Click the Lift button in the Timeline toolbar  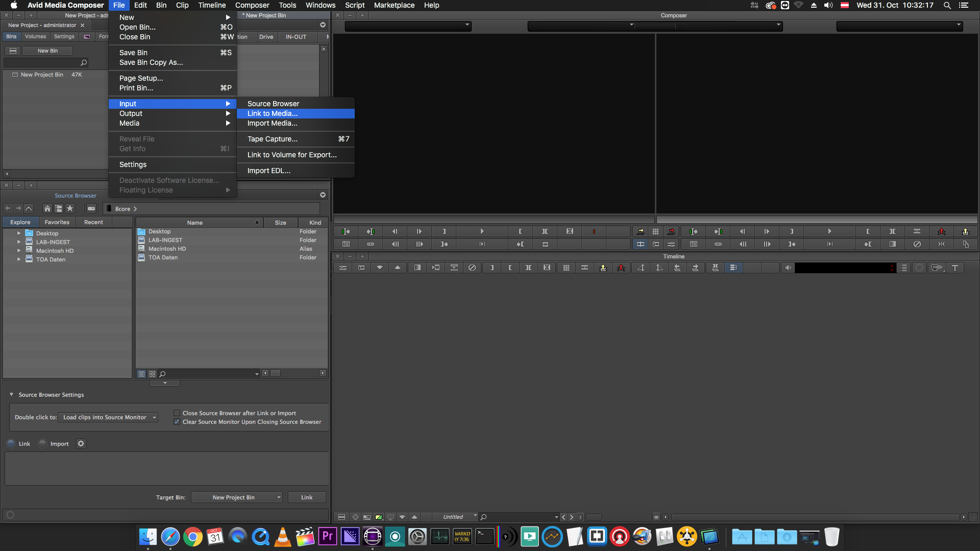click(x=603, y=268)
